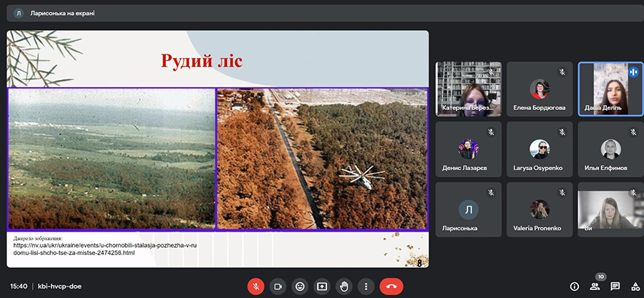The image size is (644, 298).
Task: Click the Л avatar on Ларисонька tile
Action: 468,209
